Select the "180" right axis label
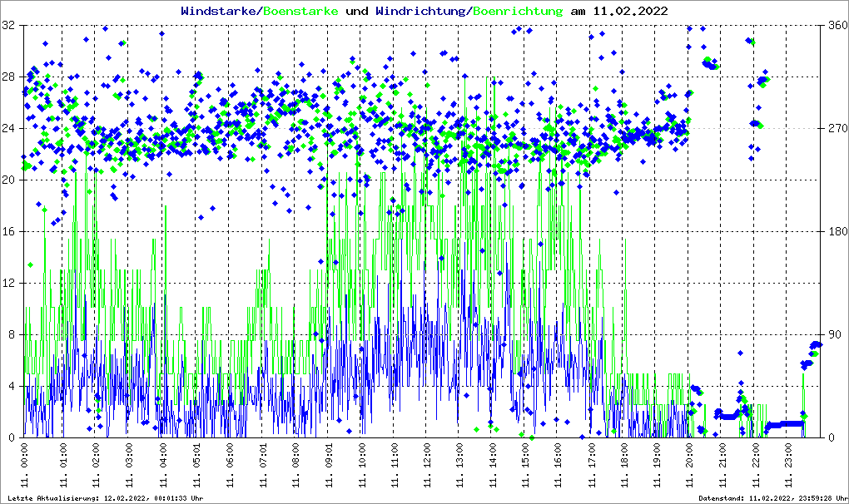The image size is (849, 504). pos(835,232)
